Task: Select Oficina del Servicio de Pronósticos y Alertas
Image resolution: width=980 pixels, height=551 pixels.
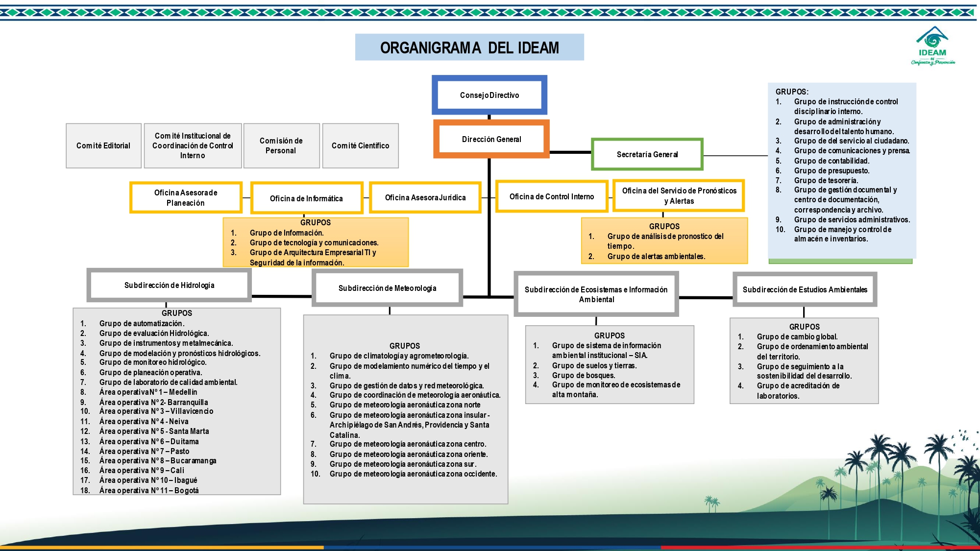Action: pos(679,195)
